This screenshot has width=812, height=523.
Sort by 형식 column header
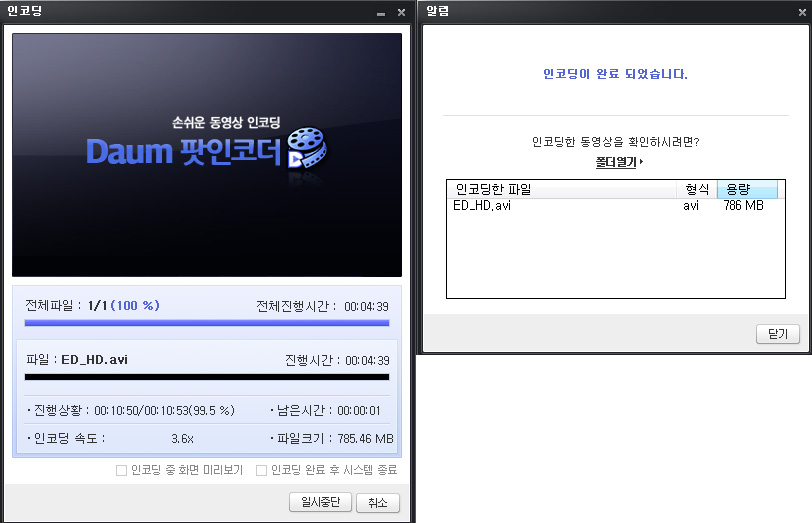point(697,190)
